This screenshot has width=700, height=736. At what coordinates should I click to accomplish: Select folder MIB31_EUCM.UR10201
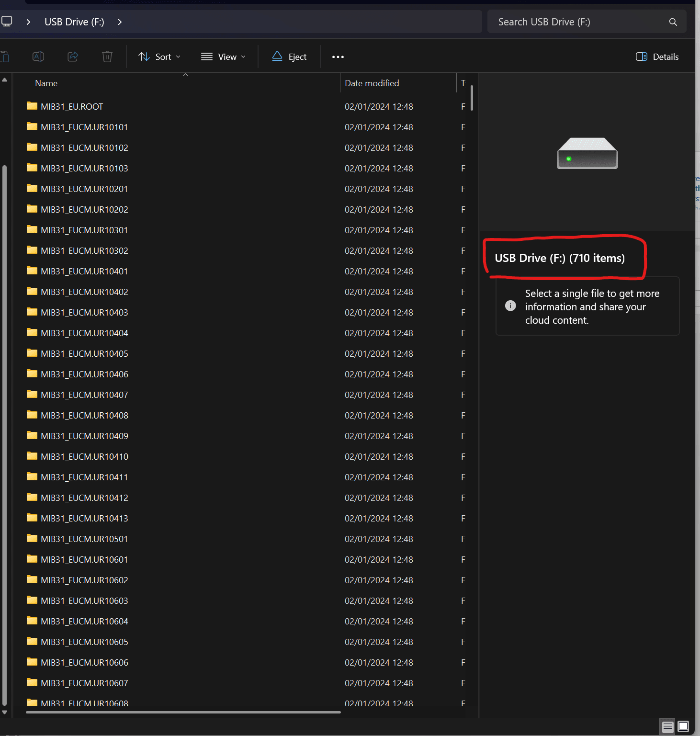(x=84, y=189)
